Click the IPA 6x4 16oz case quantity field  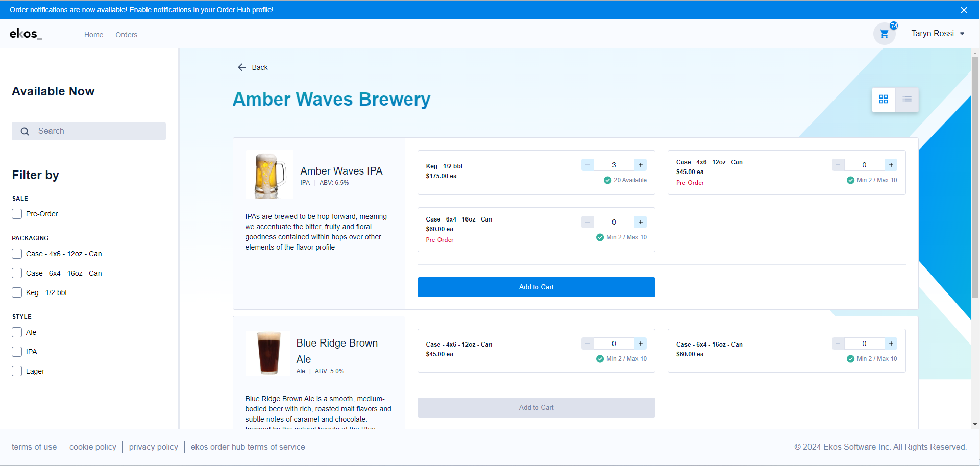(614, 222)
